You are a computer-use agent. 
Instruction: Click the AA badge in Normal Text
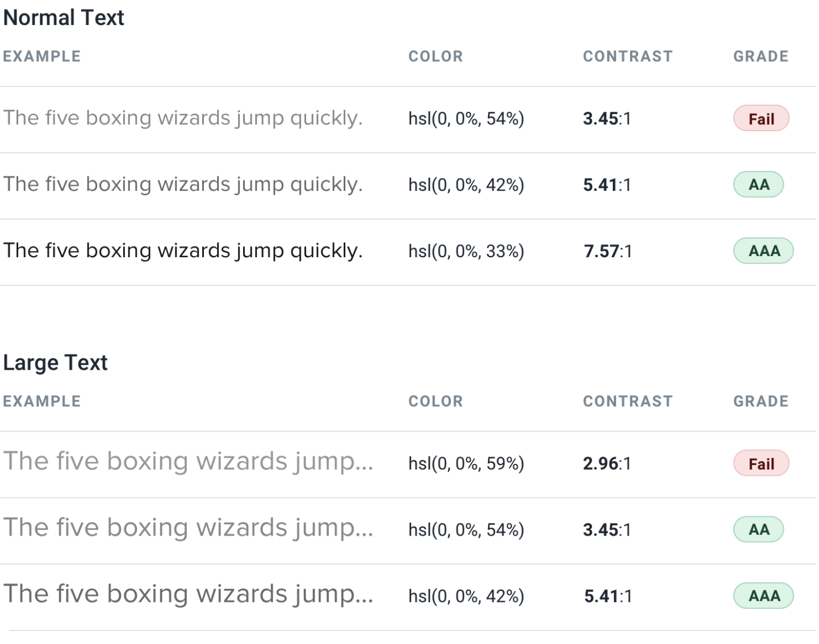[x=758, y=185]
